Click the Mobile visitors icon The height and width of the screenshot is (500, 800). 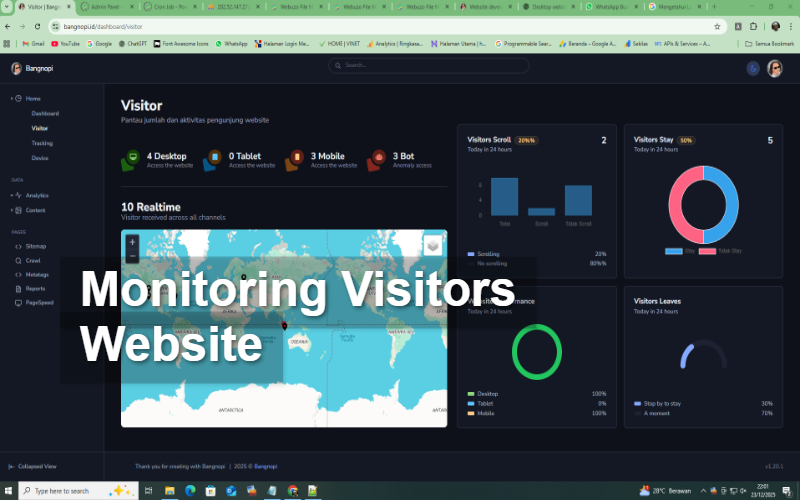point(295,160)
